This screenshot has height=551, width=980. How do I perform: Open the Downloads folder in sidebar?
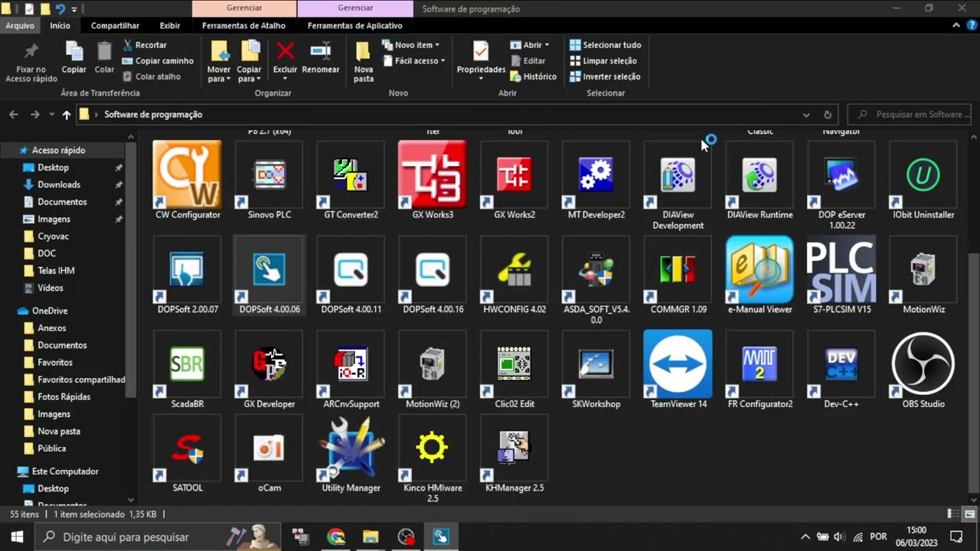tap(59, 184)
